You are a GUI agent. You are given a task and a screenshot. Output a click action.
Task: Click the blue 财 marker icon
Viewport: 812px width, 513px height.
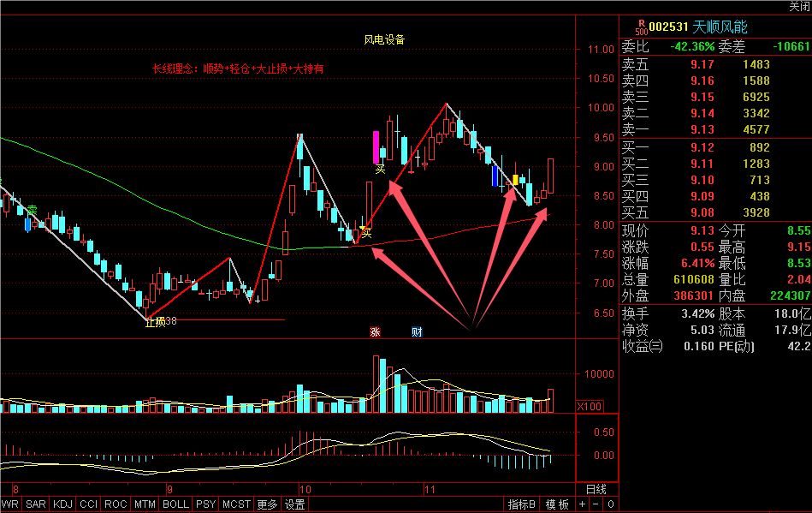[x=417, y=332]
